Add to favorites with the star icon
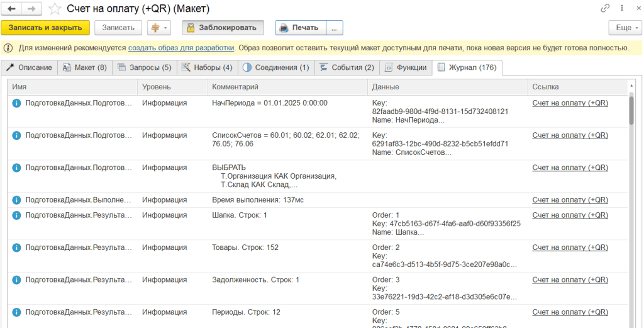 click(54, 8)
